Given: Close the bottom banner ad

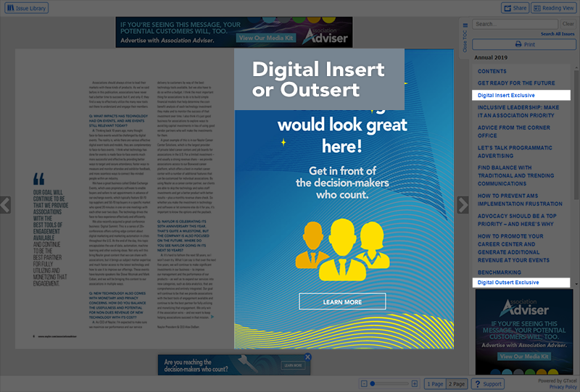Looking at the screenshot, I should point(307,357).
